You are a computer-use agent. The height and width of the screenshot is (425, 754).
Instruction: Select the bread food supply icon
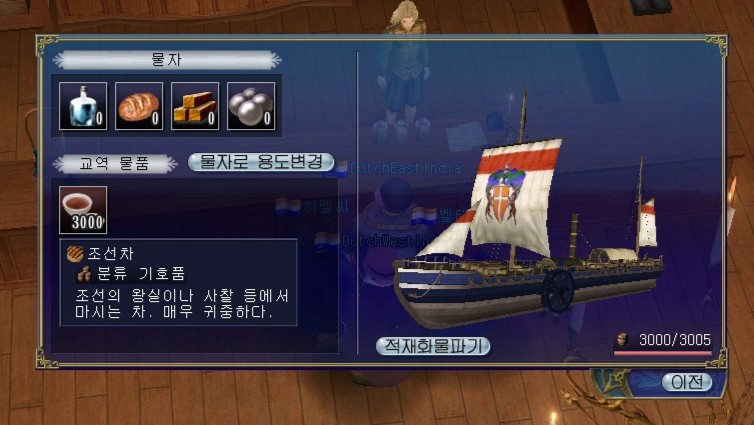click(139, 106)
